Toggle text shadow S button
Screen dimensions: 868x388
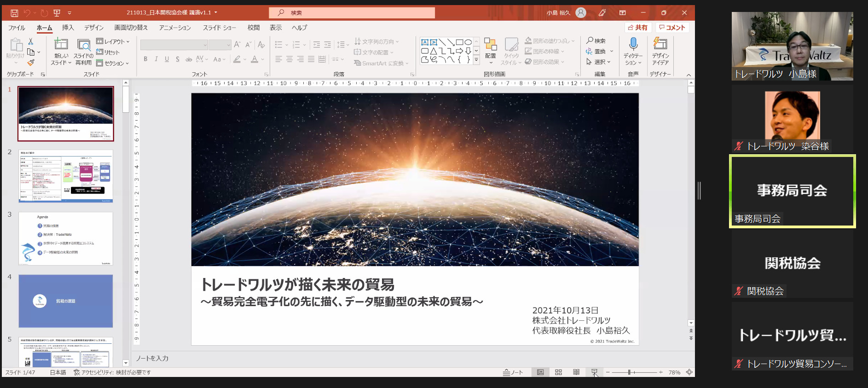178,59
